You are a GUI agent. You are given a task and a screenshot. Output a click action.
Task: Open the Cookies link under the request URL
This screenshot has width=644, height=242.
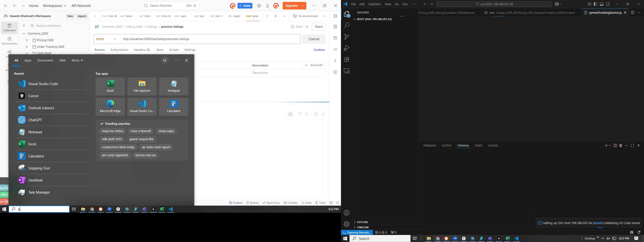(x=319, y=50)
